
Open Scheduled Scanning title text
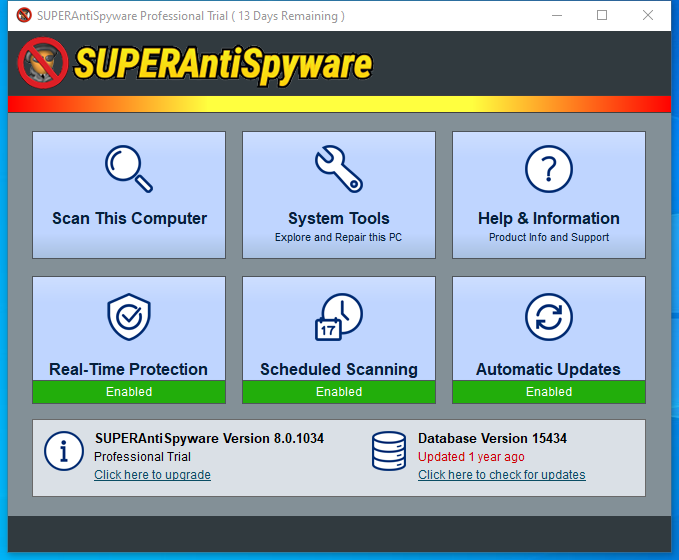(339, 369)
